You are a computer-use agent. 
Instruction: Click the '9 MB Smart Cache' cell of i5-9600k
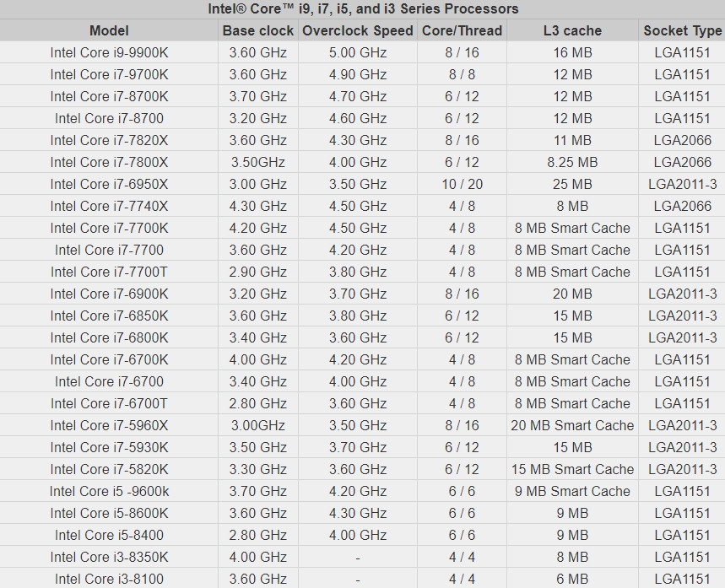572,491
